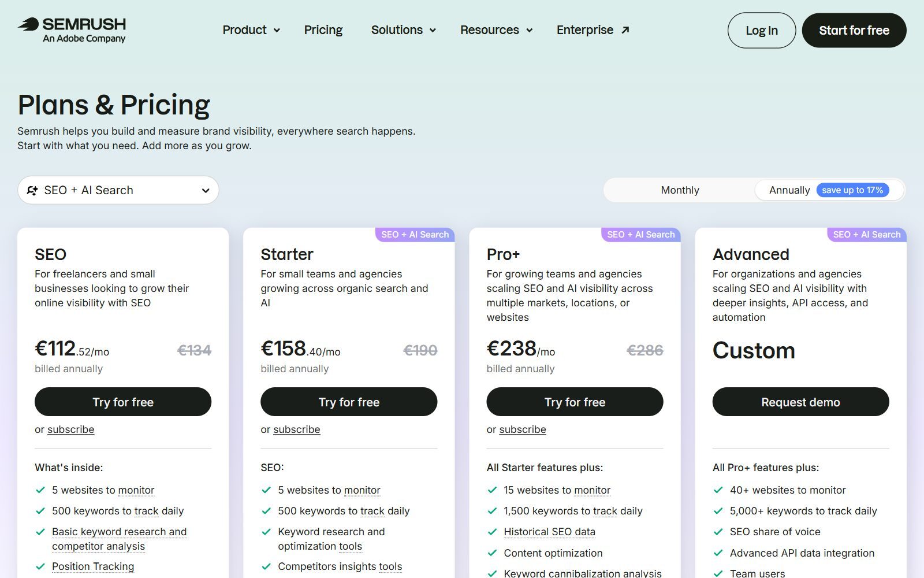
Task: Subscribe to the SEO plan
Action: 70,429
